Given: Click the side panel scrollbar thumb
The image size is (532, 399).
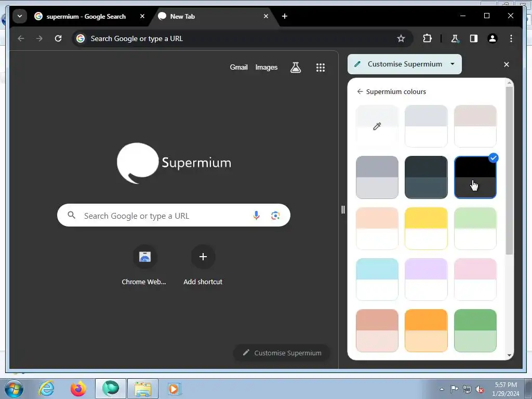Looking at the screenshot, I should coord(509,170).
